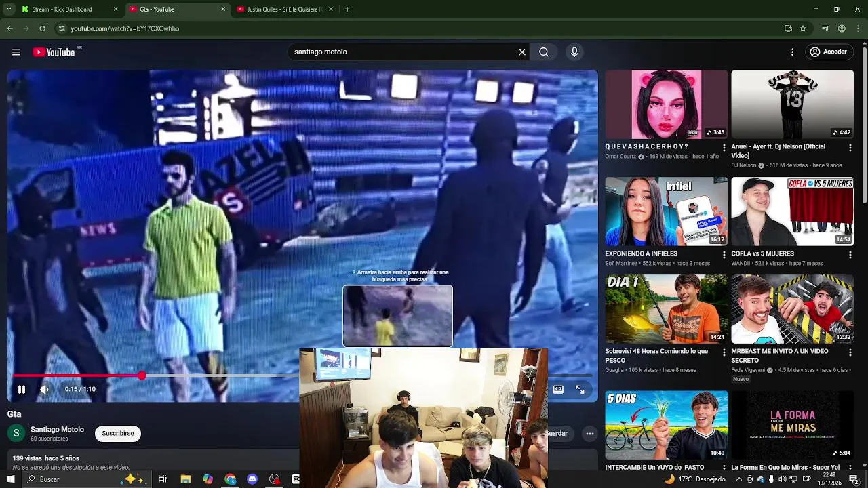Close the Gta - YouTube tab
This screenshot has width=868, height=488.
pyautogui.click(x=223, y=9)
